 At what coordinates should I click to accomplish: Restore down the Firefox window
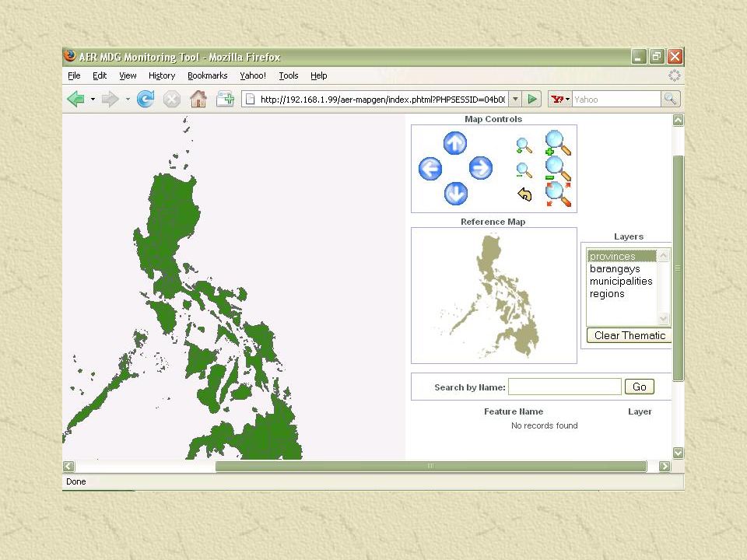point(657,57)
